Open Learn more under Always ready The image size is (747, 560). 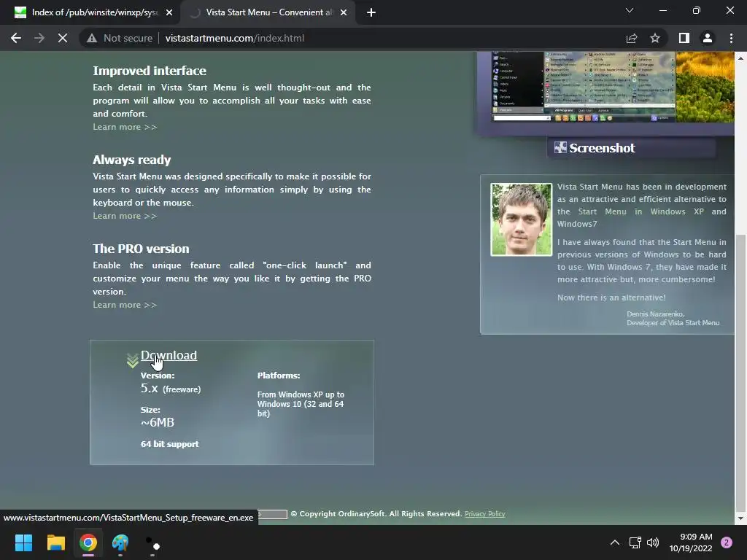pyautogui.click(x=125, y=216)
